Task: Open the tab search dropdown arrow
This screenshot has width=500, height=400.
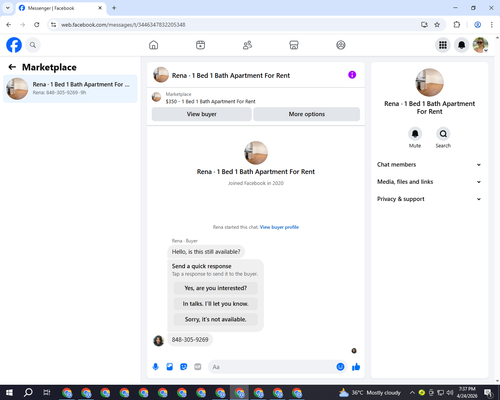Action: pos(8,8)
